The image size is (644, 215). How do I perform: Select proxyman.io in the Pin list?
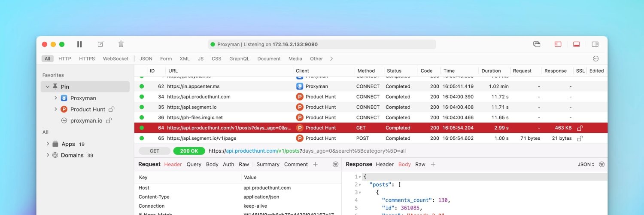pos(86,121)
